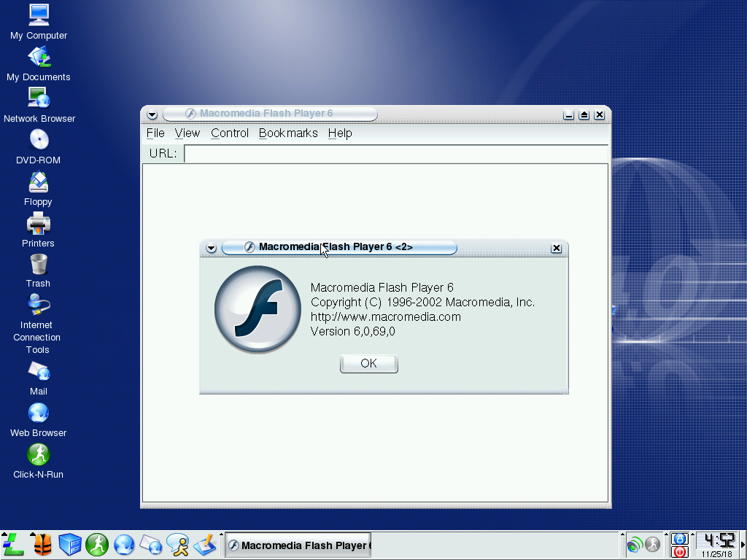Screen dimensions: 747x560
Task: Select the DVD-ROM desktop icon
Action: click(39, 147)
